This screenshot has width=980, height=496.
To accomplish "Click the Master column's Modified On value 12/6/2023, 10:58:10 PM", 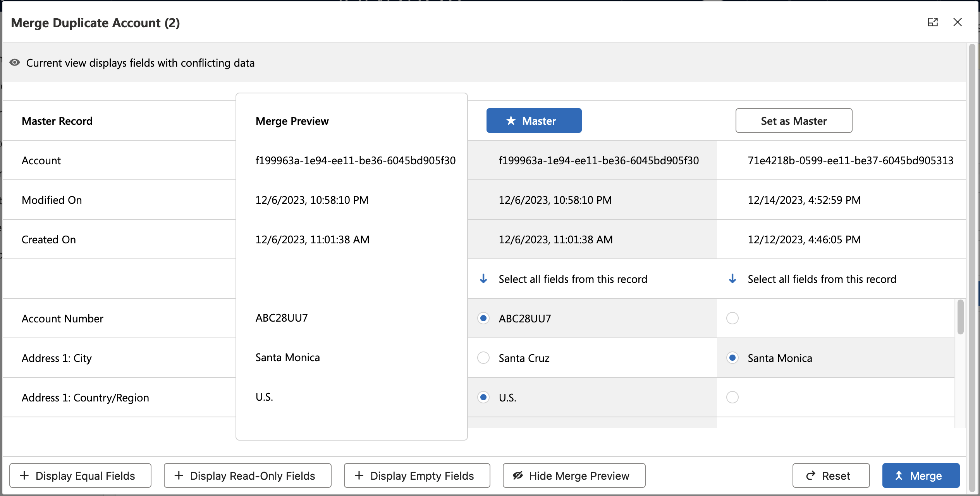I will click(555, 200).
